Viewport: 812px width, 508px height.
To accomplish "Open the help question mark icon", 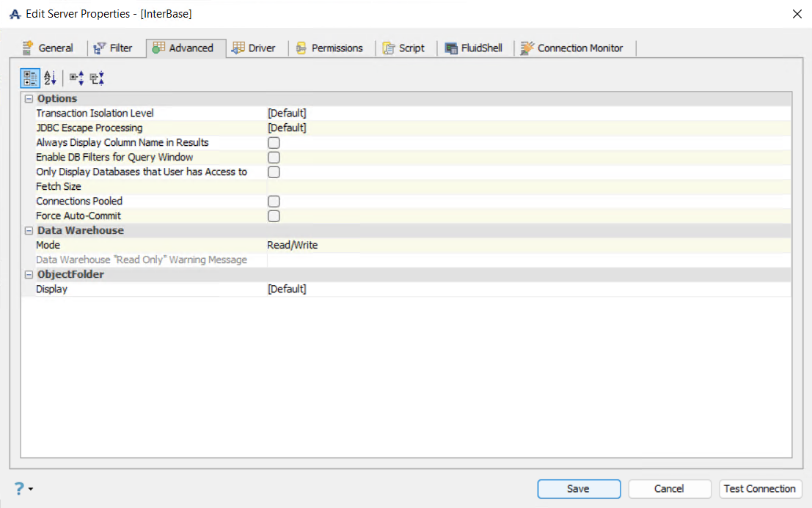I will (x=20, y=488).
